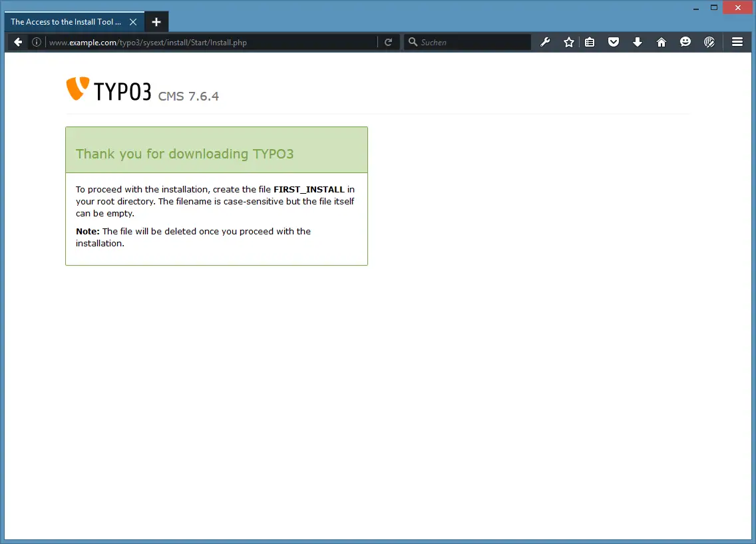Go back using the browser back arrow
Screen dimensions: 756x544
(18, 43)
